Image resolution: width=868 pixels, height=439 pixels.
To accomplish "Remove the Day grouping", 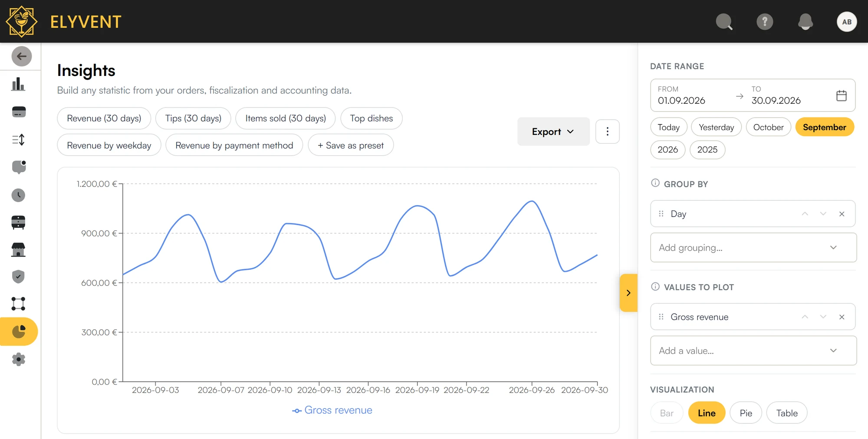I will coord(842,214).
